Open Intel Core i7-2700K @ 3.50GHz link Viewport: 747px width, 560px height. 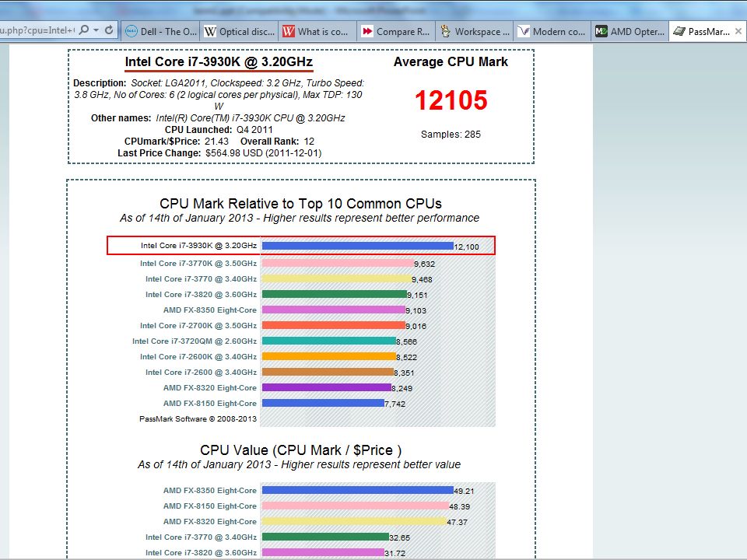[198, 326]
